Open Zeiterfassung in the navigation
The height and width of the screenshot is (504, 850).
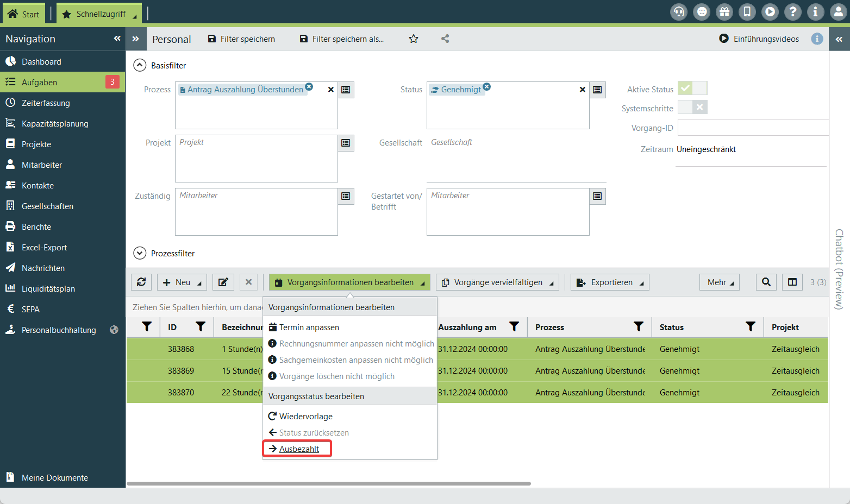(46, 103)
